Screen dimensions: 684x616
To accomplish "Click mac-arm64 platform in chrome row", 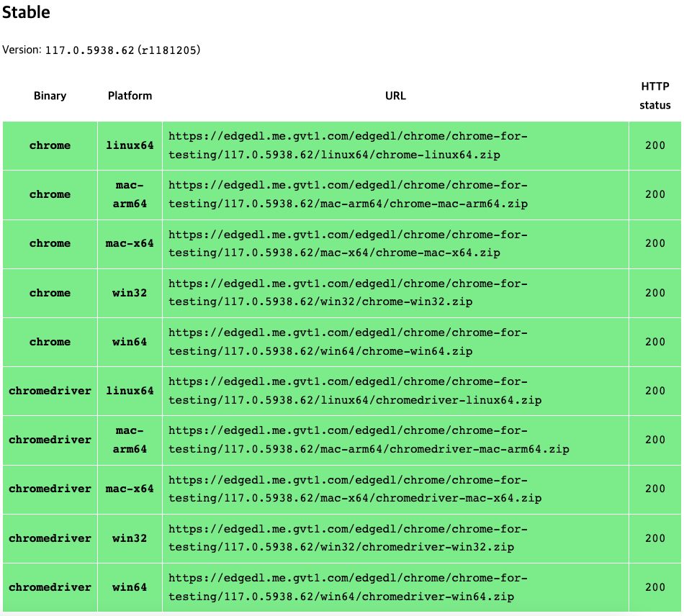I will click(x=130, y=194).
